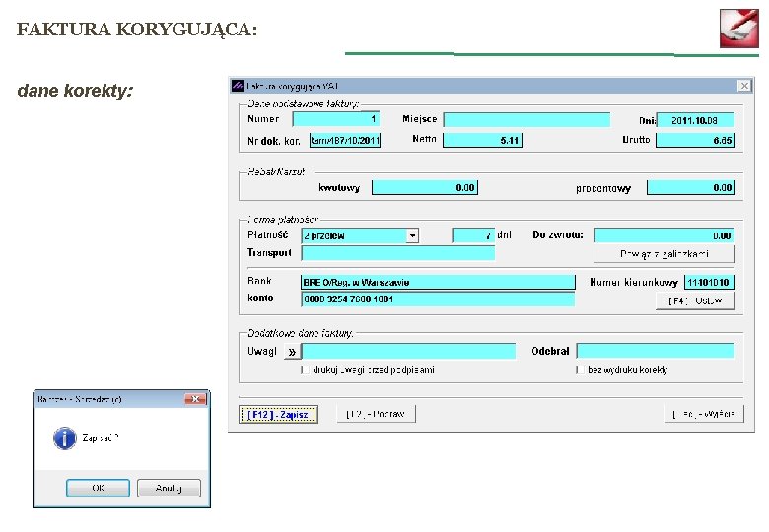Click the Odebrał input field
This screenshot has width=769, height=532.
point(656,351)
